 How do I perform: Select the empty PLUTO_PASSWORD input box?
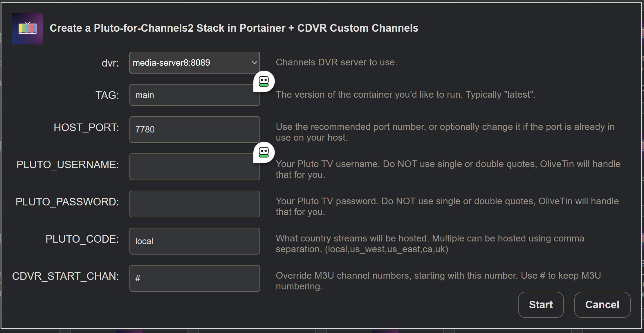coord(194,204)
